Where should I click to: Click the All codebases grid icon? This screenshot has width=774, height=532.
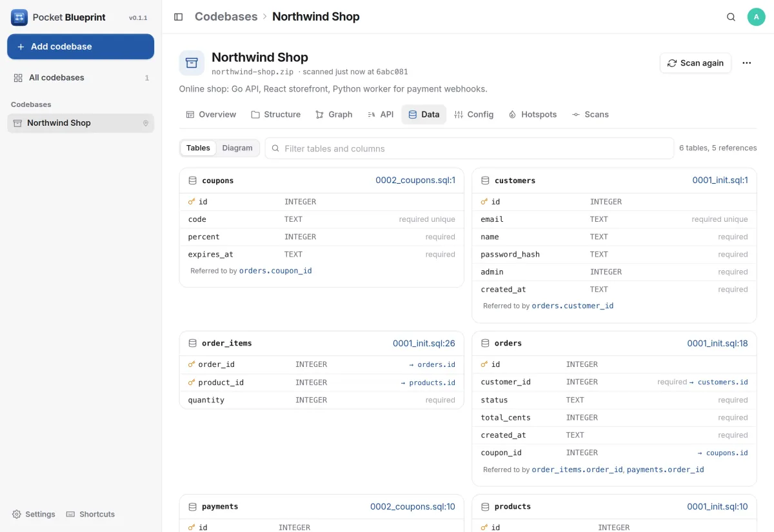(x=18, y=77)
